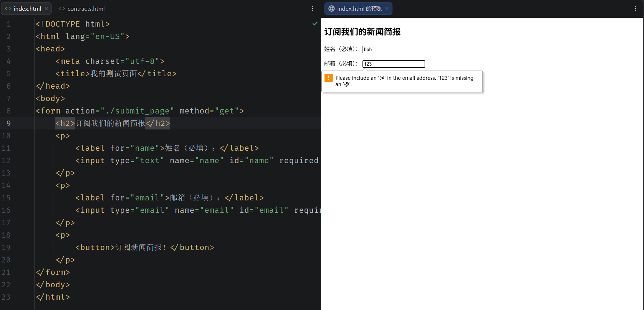Click the label for="email" code line

coord(169,198)
